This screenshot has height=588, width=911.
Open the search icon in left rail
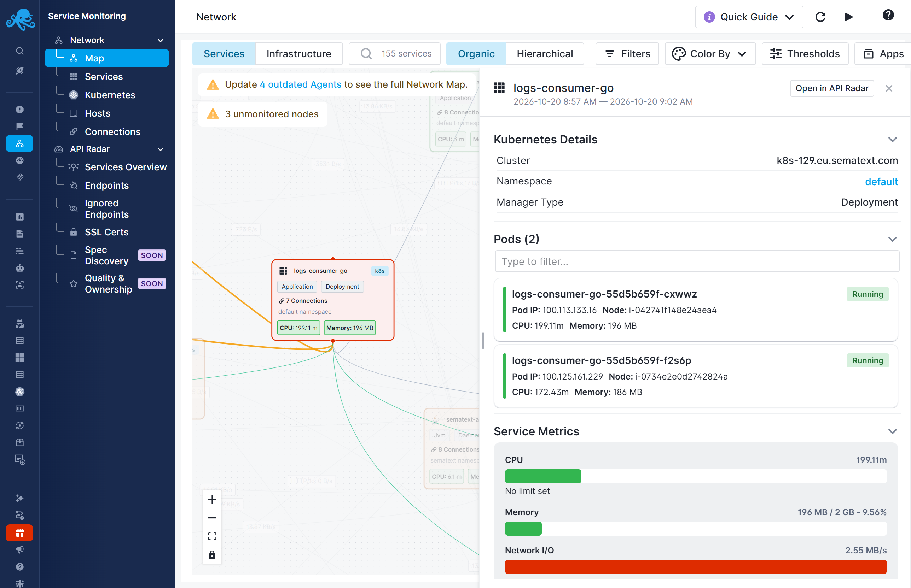tap(19, 51)
